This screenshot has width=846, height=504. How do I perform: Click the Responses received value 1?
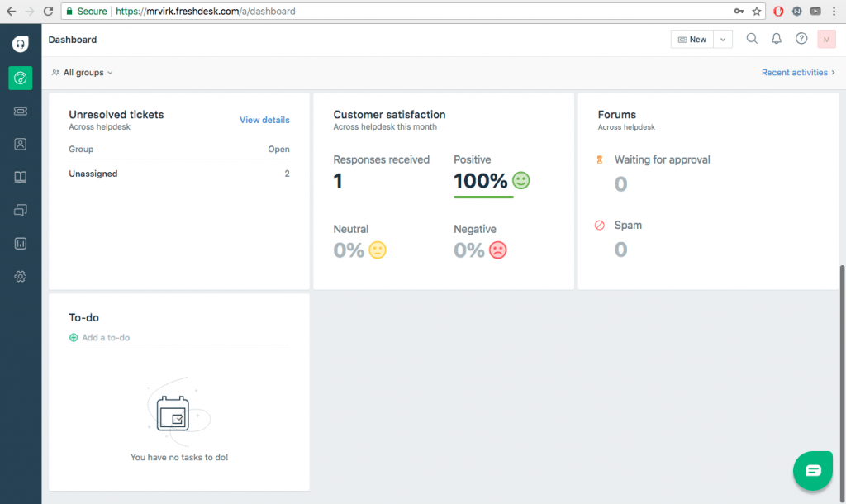(338, 181)
